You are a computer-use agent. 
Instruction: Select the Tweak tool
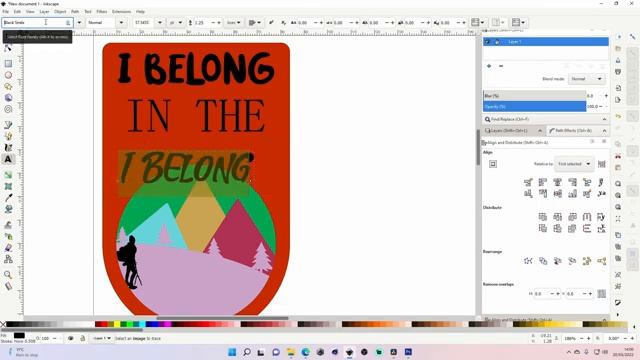click(x=8, y=224)
